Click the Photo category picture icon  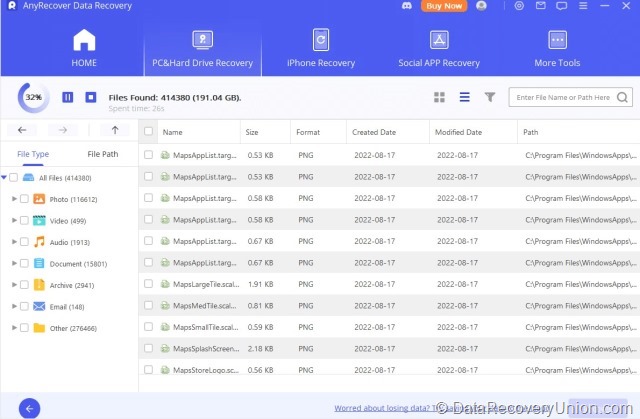[39, 199]
